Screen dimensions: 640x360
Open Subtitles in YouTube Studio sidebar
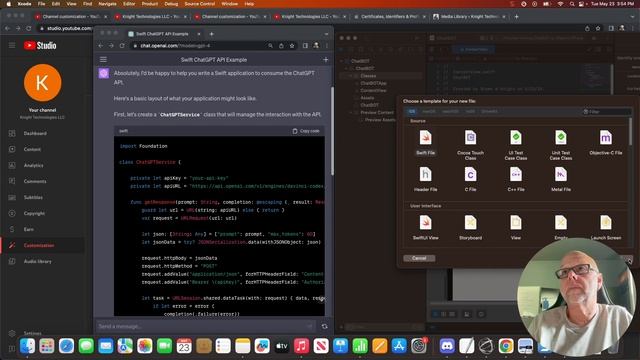(33, 197)
